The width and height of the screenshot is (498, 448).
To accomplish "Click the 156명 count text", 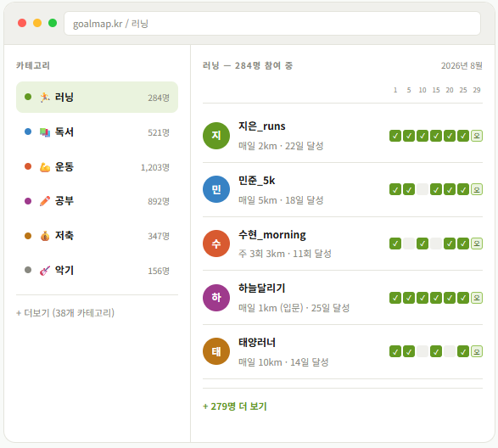I will pyautogui.click(x=159, y=271).
